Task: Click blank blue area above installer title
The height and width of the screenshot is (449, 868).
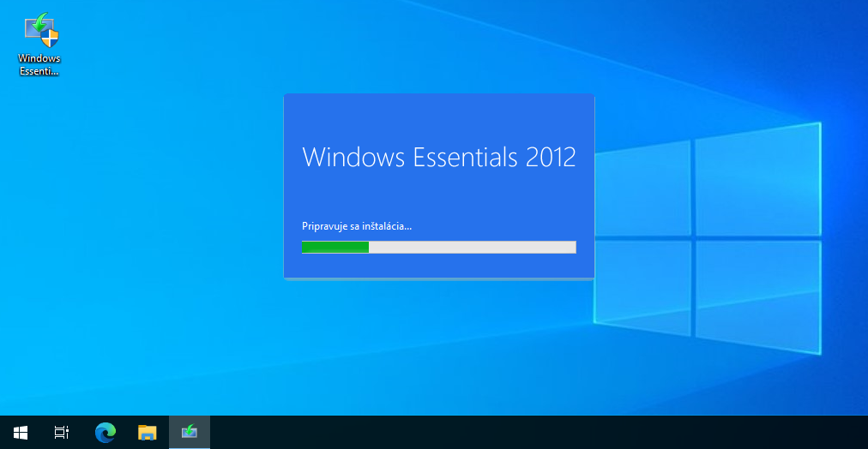Action: pyautogui.click(x=438, y=116)
